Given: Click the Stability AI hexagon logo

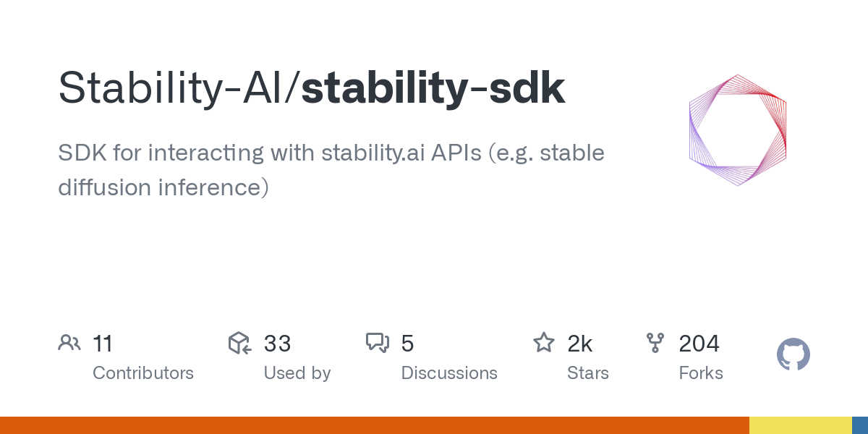Looking at the screenshot, I should click(737, 131).
